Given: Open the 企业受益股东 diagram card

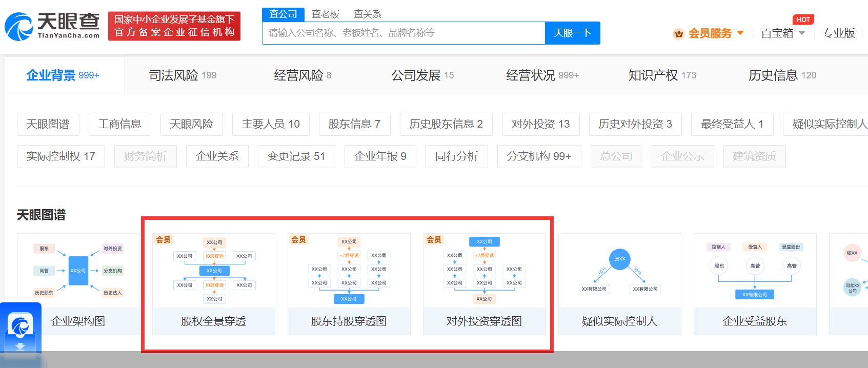Looking at the screenshot, I should click(755, 285).
